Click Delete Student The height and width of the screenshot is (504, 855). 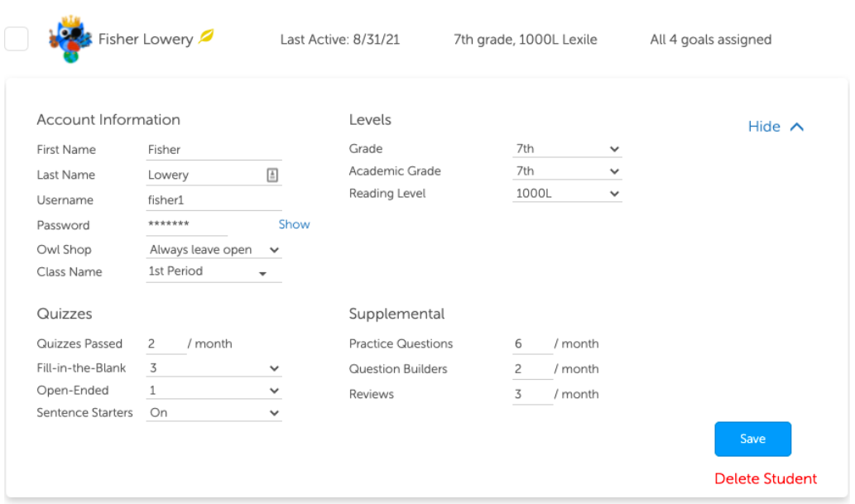(765, 478)
